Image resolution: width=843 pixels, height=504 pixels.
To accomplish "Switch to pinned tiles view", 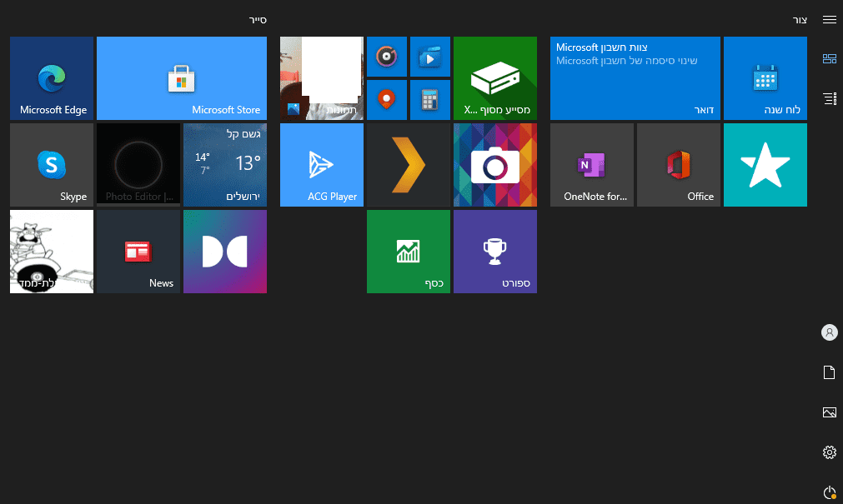I will pos(830,58).
